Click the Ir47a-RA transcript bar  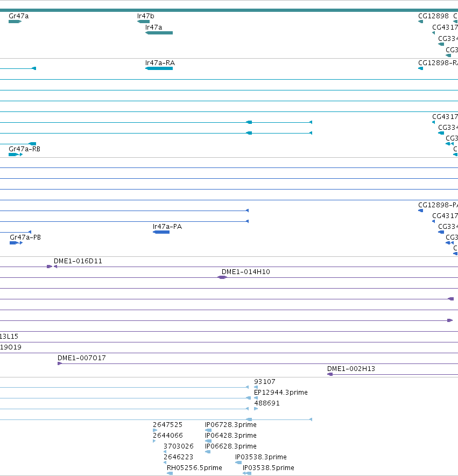click(x=159, y=68)
